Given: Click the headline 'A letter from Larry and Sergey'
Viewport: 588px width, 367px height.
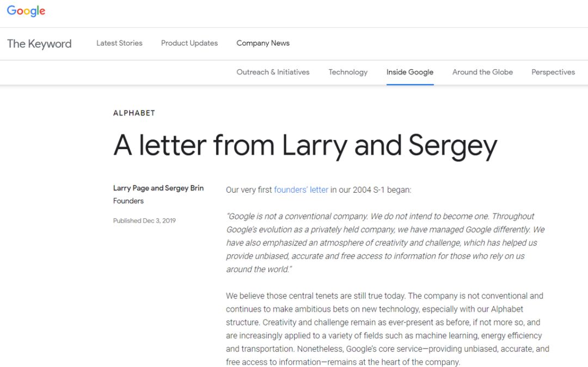Looking at the screenshot, I should (305, 146).
